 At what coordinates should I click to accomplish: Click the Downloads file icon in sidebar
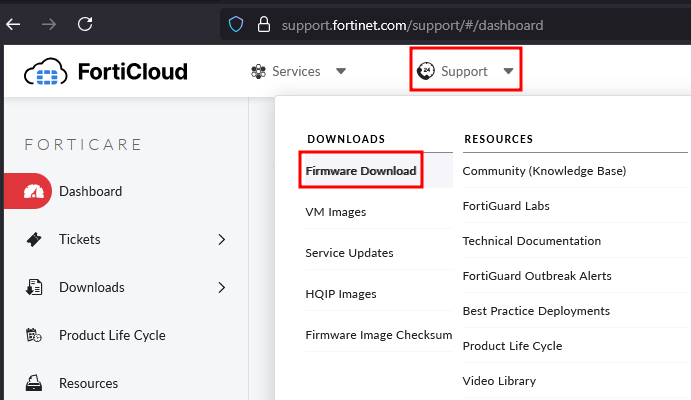[34, 288]
